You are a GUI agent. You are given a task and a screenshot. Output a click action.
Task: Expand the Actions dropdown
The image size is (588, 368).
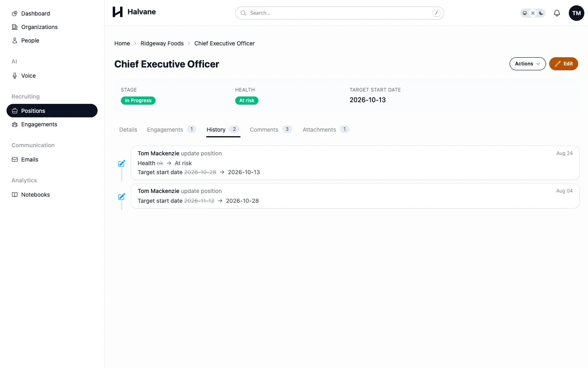pyautogui.click(x=528, y=64)
